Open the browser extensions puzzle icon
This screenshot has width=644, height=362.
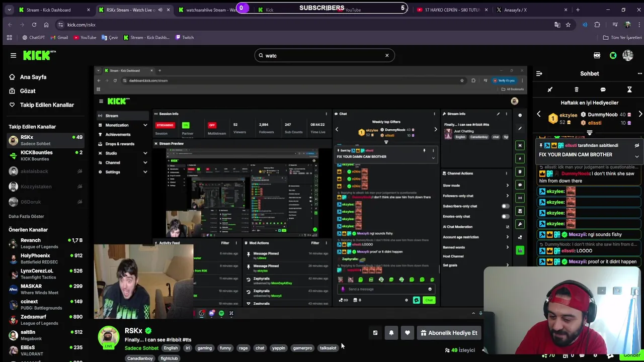[x=597, y=25]
